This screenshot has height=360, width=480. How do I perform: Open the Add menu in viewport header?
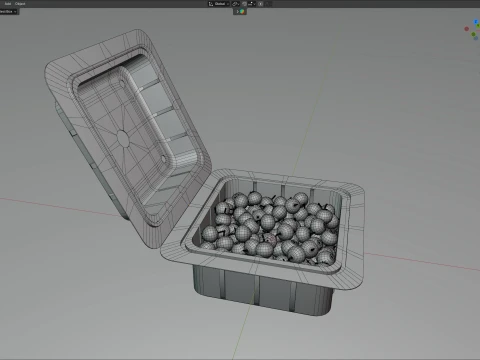pyautogui.click(x=8, y=4)
